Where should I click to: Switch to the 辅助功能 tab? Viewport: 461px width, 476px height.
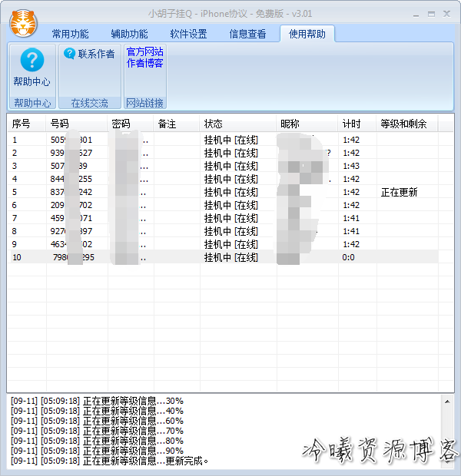pyautogui.click(x=129, y=34)
